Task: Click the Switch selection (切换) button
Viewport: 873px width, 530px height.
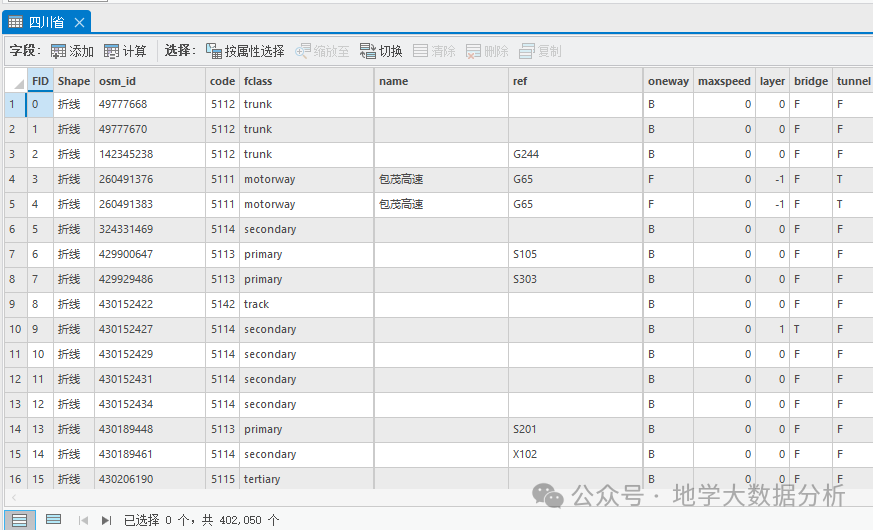Action: pyautogui.click(x=381, y=51)
